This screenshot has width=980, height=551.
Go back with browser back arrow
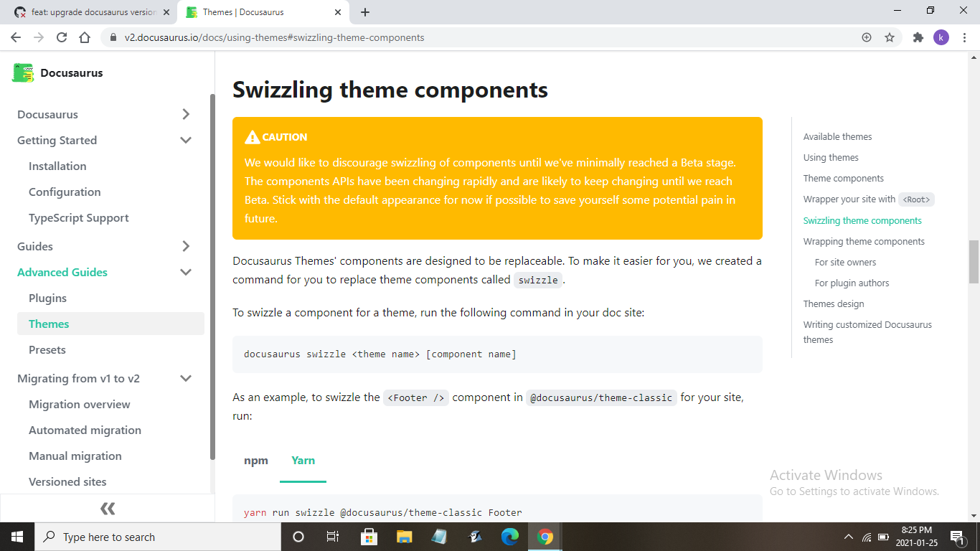point(16,37)
